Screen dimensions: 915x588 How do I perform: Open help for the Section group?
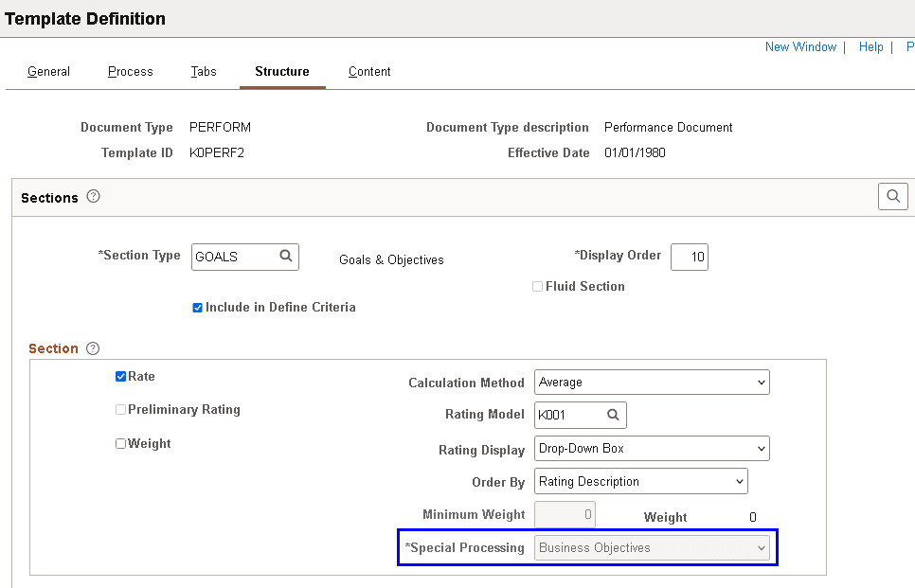[x=92, y=348]
